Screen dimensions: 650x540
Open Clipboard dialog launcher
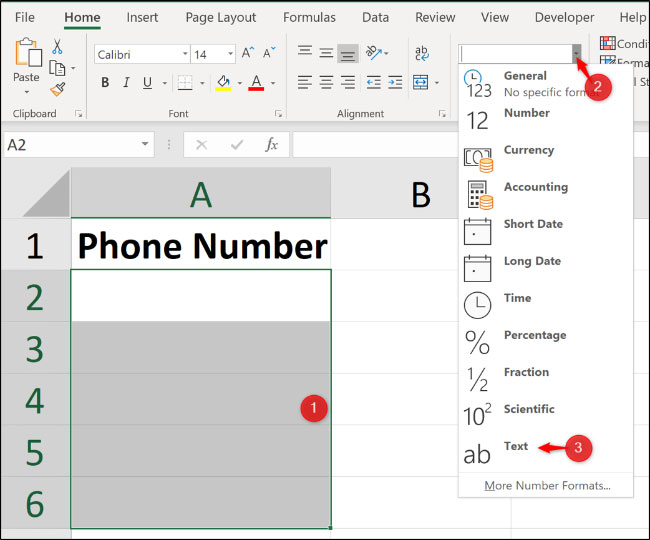click(x=78, y=114)
